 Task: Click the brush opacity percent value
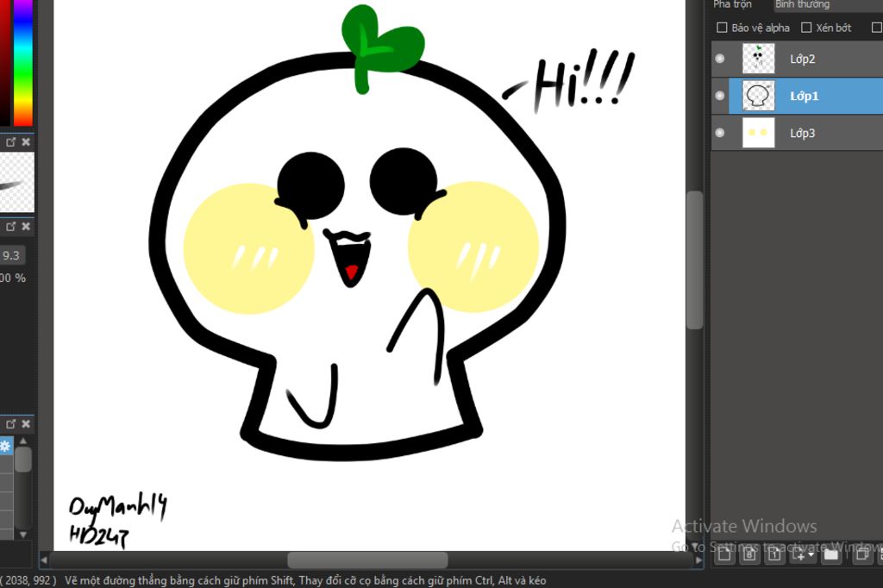pyautogui.click(x=12, y=278)
